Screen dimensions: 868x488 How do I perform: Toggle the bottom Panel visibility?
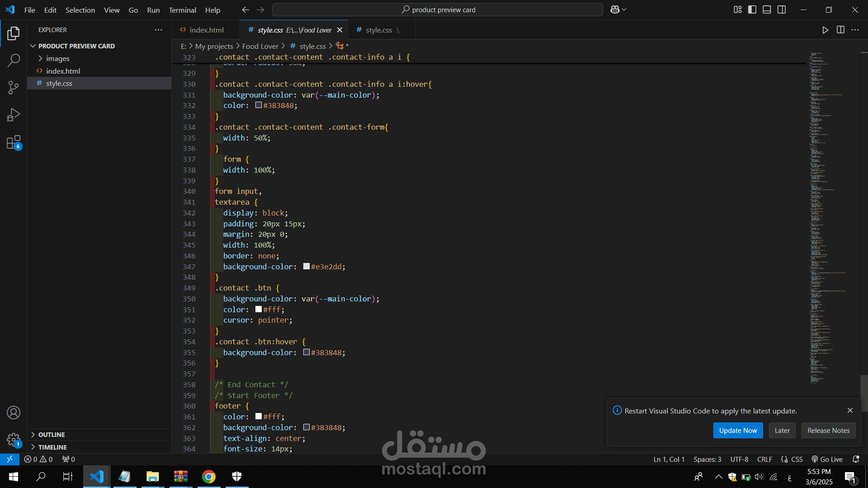[x=767, y=9]
